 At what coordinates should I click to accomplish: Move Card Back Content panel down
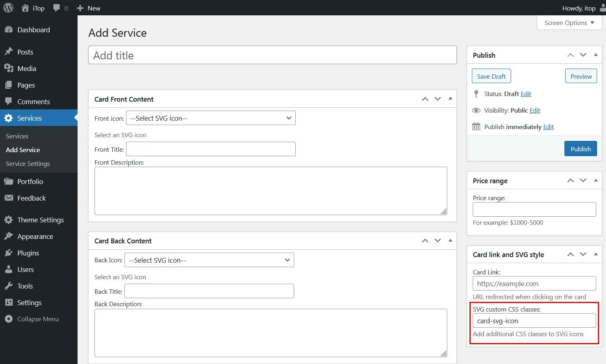(x=438, y=241)
